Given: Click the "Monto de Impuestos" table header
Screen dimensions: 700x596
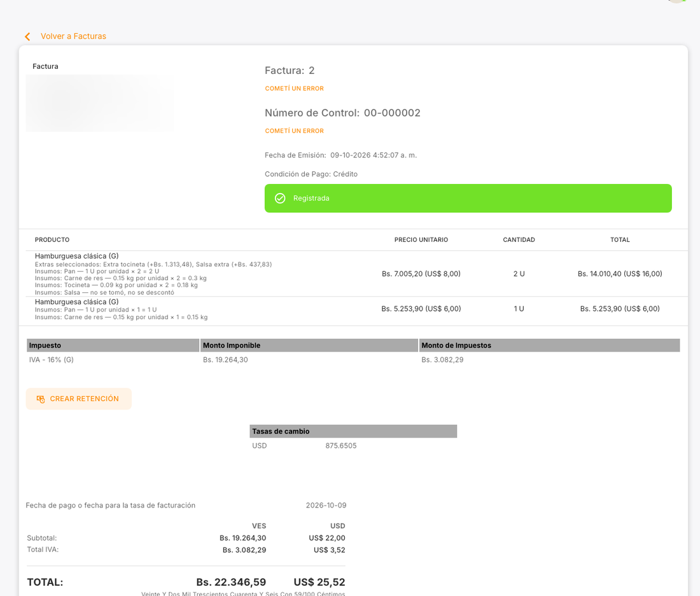Looking at the screenshot, I should point(549,345).
